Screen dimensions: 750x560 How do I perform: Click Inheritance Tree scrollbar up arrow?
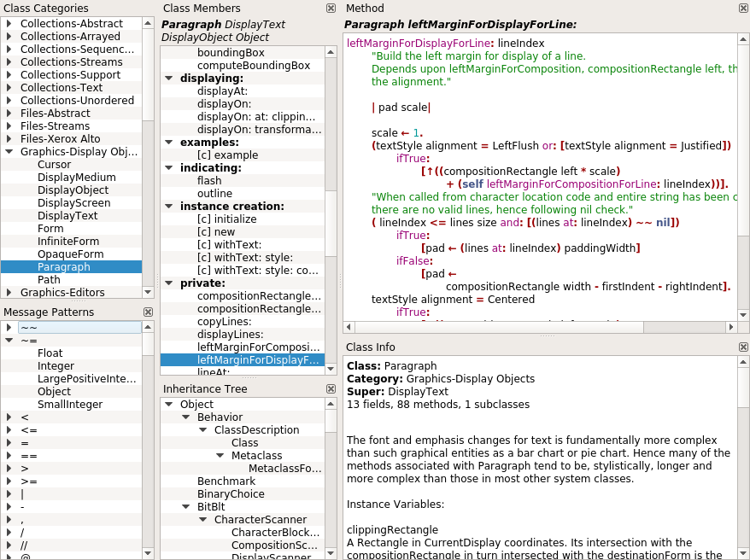point(331,405)
